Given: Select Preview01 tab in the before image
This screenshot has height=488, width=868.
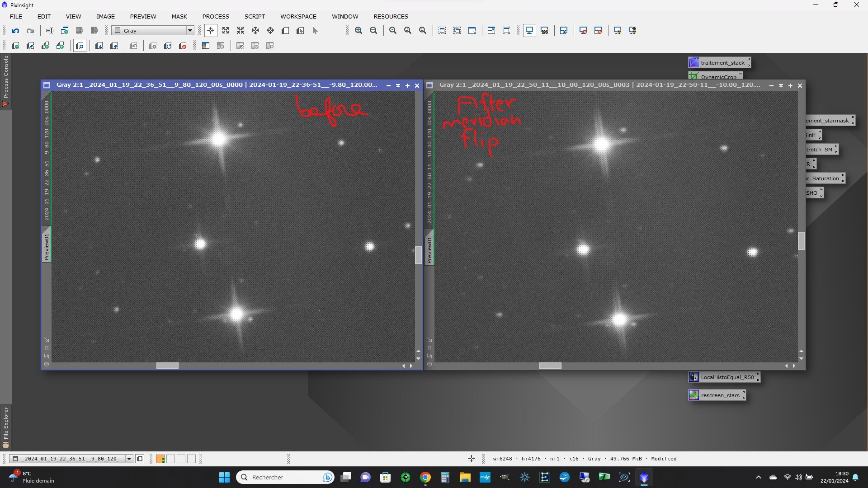Looking at the screenshot, I should [x=46, y=247].
